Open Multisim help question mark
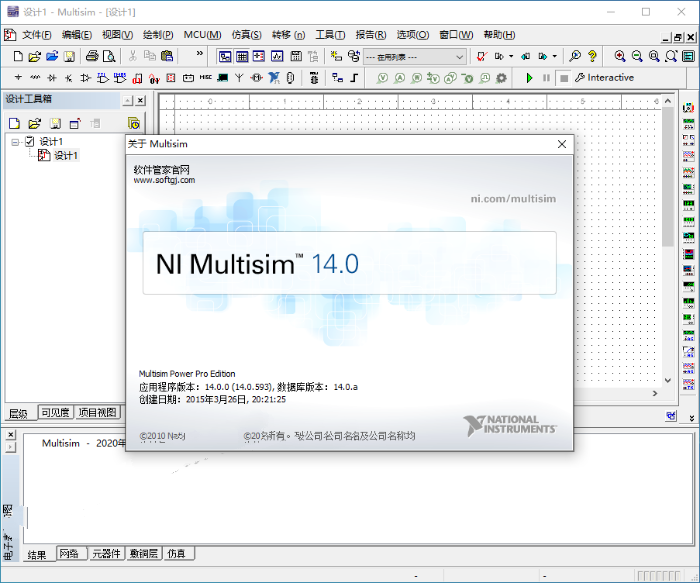This screenshot has height=583, width=700. (x=592, y=56)
